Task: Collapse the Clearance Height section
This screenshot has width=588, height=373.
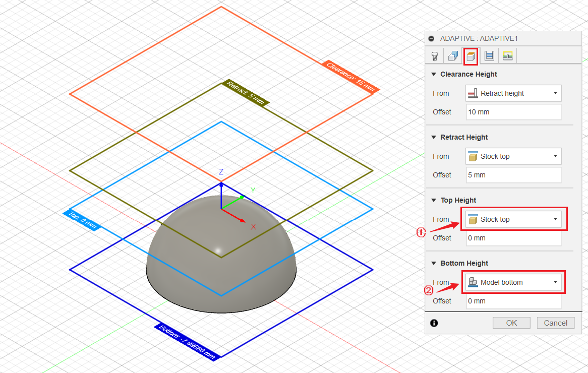Action: (x=434, y=74)
